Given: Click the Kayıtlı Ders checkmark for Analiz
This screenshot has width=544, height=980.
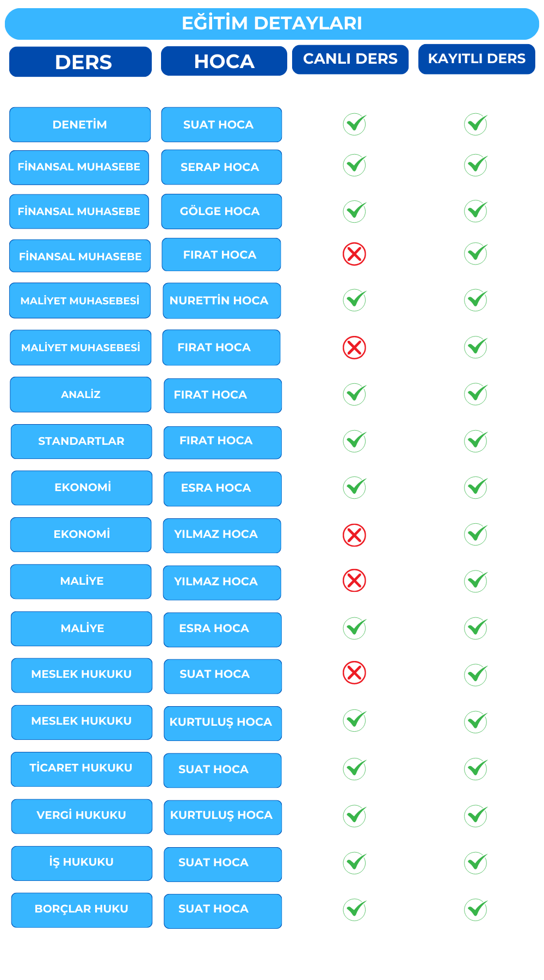Looking at the screenshot, I should pyautogui.click(x=476, y=394).
